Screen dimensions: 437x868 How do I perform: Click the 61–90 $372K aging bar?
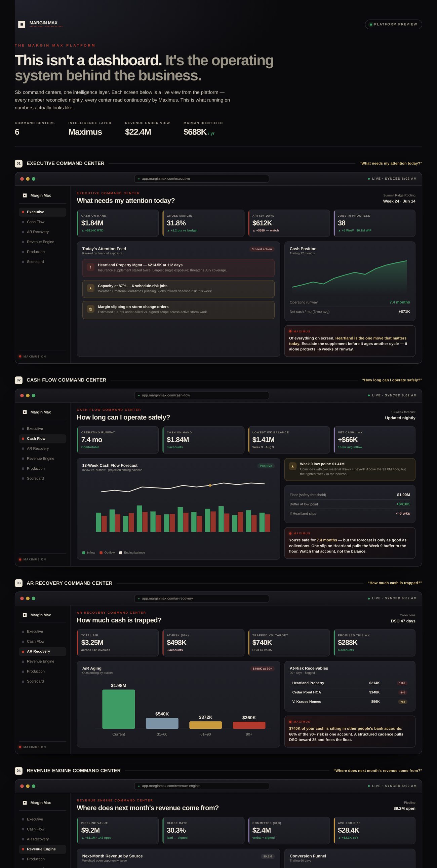tap(205, 725)
